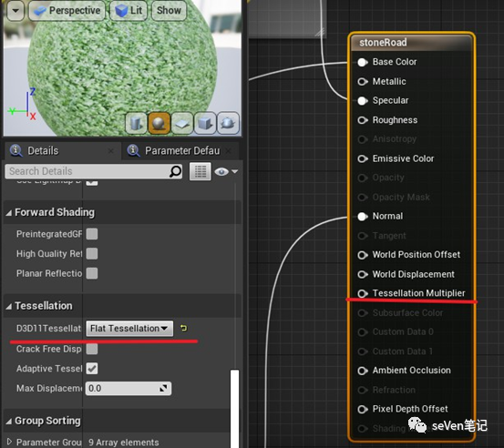Screen dimensions: 504x448
Task: Click the World Displacement input pin
Action: tap(362, 274)
